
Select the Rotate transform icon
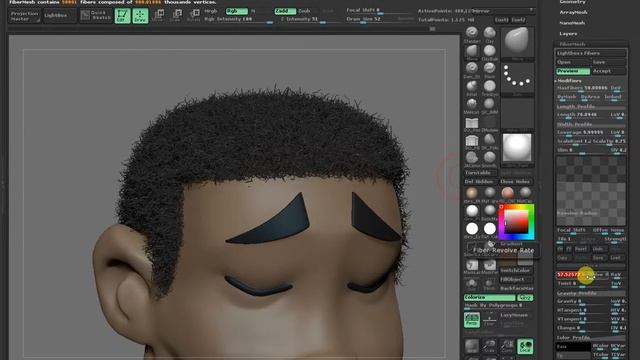tap(193, 16)
